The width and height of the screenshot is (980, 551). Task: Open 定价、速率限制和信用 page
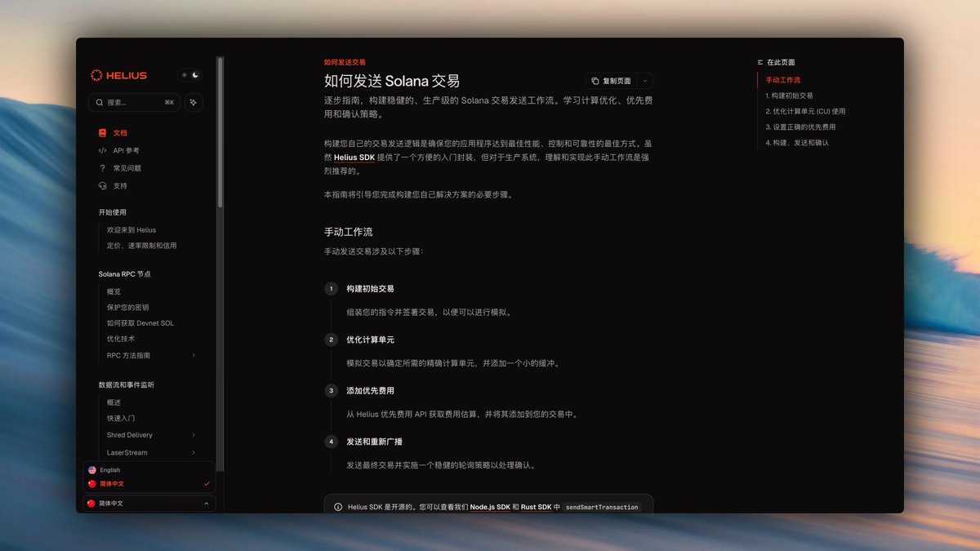(x=141, y=246)
